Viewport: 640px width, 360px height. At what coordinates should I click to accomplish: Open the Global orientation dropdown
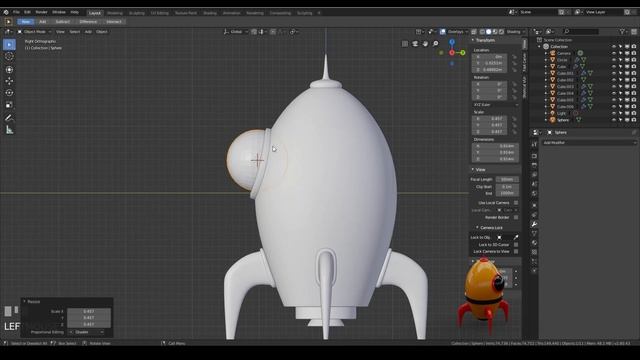[236, 31]
